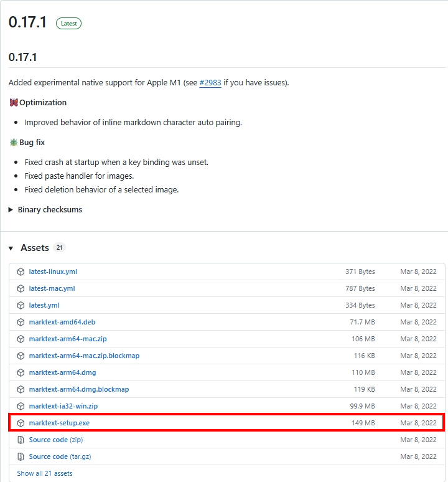Show all 21 assets

(x=44, y=473)
